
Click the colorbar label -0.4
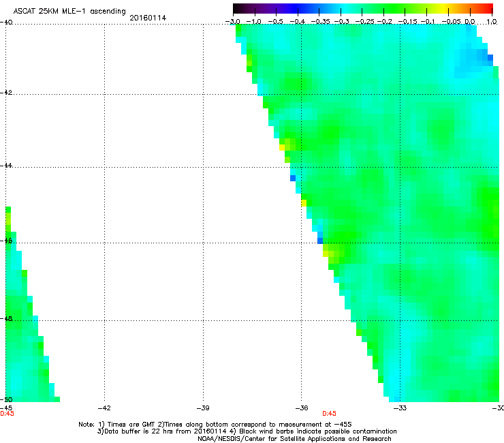(x=298, y=22)
